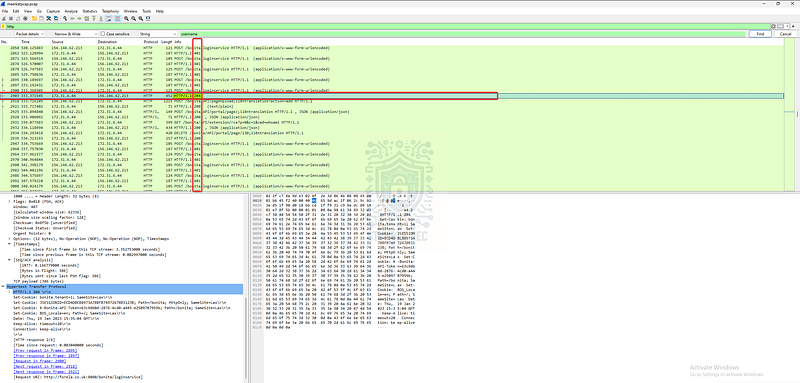Click the display filter bookmark icon

coord(3,26)
